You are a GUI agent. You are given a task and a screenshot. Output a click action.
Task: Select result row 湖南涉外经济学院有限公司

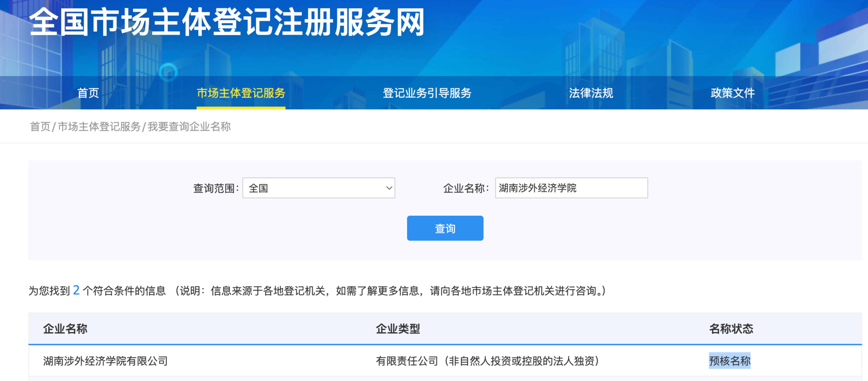point(105,361)
